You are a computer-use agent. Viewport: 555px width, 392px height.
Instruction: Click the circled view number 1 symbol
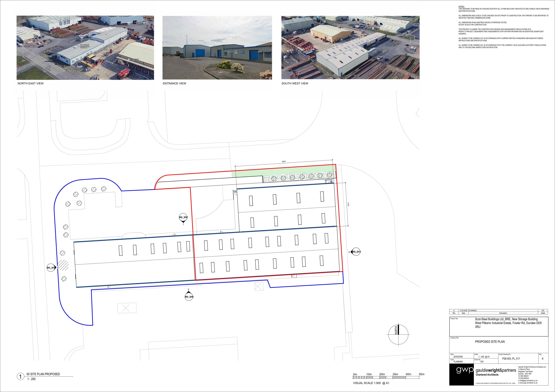pyautogui.click(x=20, y=376)
